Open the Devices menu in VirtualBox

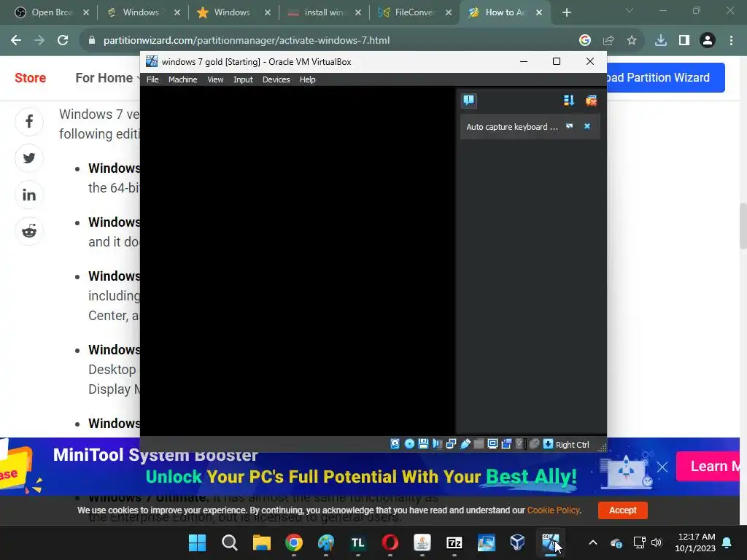(x=276, y=79)
